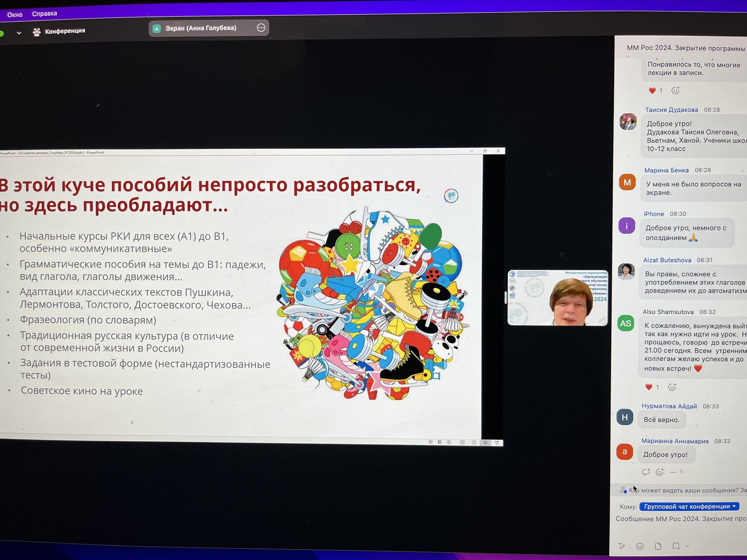This screenshot has width=747, height=560.
Task: Open the Окно menu
Action: pyautogui.click(x=15, y=15)
